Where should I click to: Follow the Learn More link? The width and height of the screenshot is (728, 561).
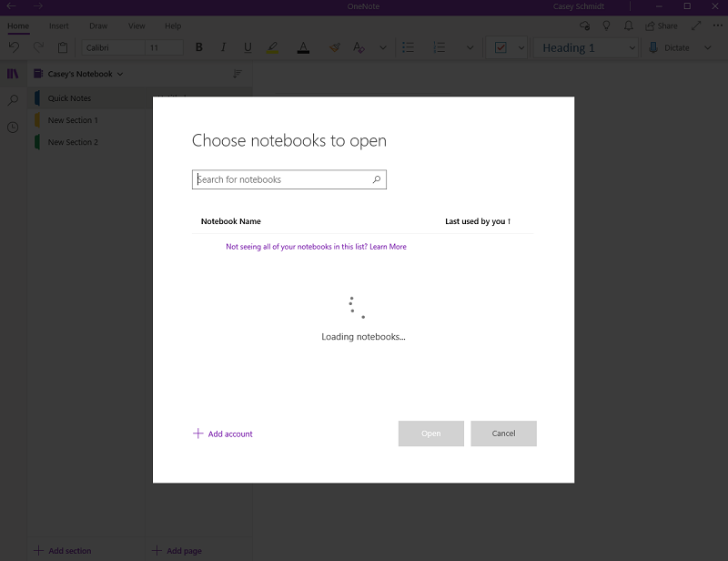(x=388, y=247)
